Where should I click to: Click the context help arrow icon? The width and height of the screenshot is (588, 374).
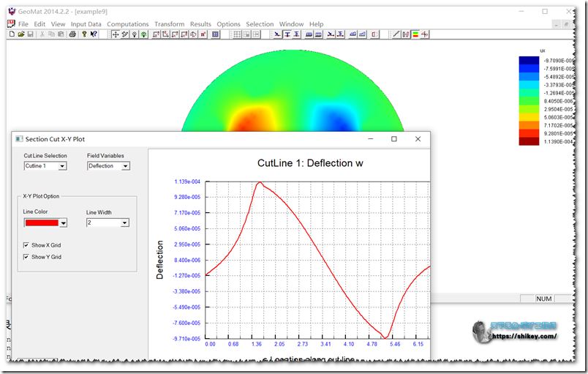click(x=94, y=34)
